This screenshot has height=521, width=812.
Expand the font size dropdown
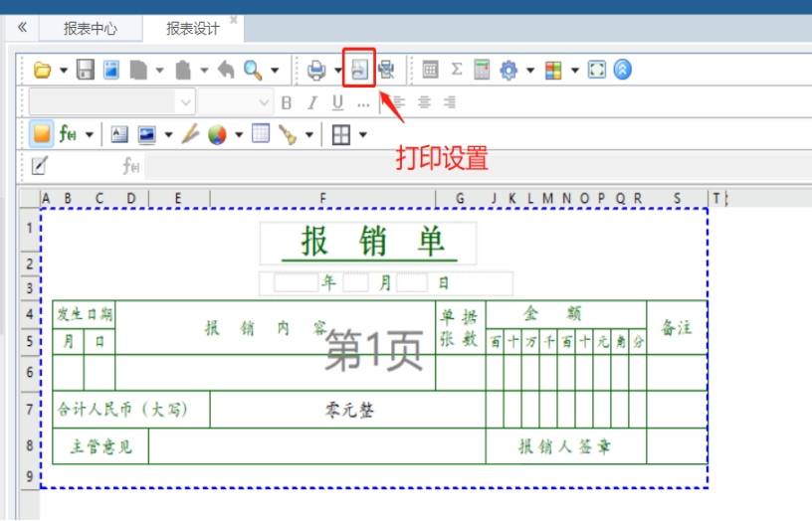tap(264, 102)
